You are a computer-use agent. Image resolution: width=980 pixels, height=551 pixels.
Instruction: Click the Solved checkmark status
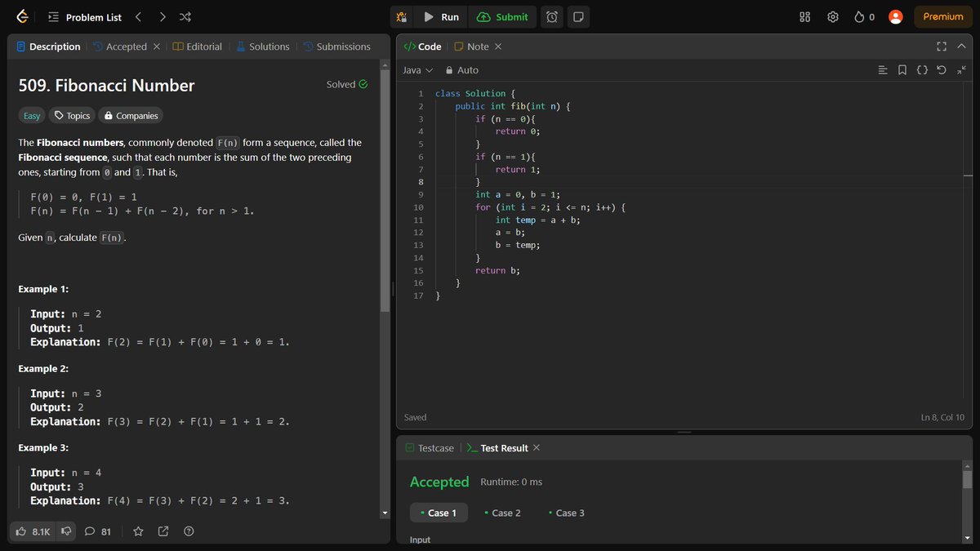tap(347, 84)
